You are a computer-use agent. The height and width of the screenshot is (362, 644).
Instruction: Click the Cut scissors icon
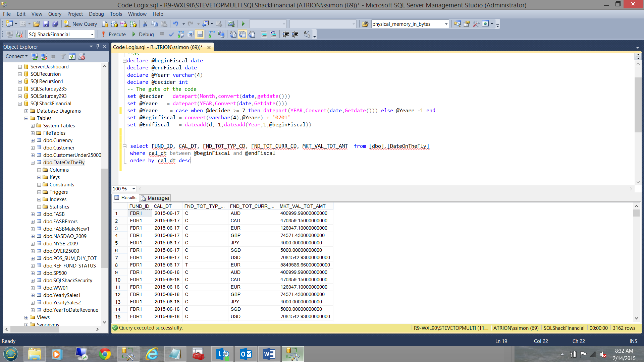coord(145,24)
